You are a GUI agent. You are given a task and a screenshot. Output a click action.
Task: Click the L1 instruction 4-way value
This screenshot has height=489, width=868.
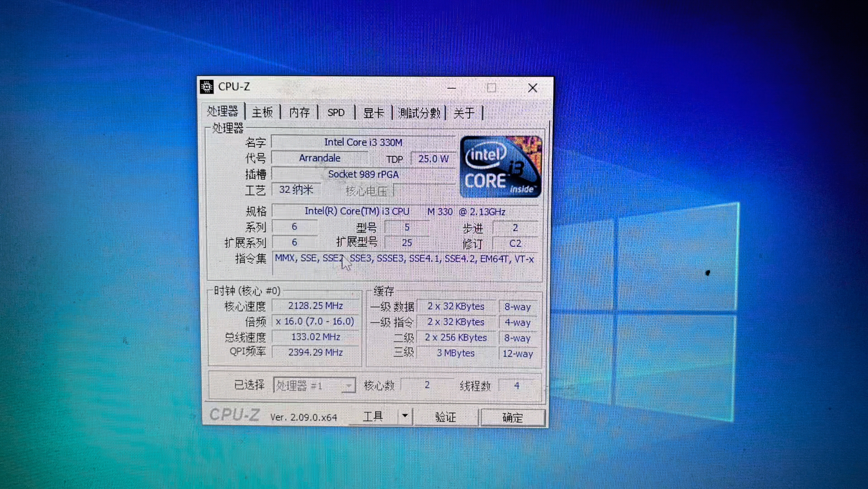(x=518, y=322)
